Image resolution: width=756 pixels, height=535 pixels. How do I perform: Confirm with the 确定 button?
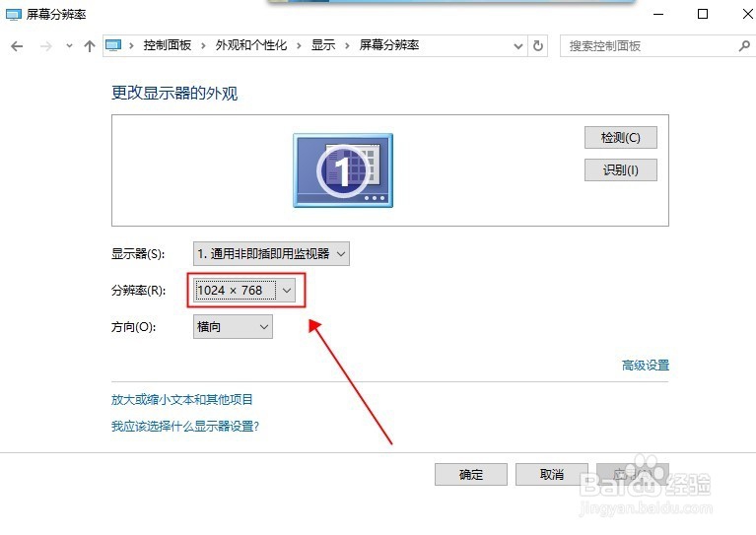tap(470, 474)
